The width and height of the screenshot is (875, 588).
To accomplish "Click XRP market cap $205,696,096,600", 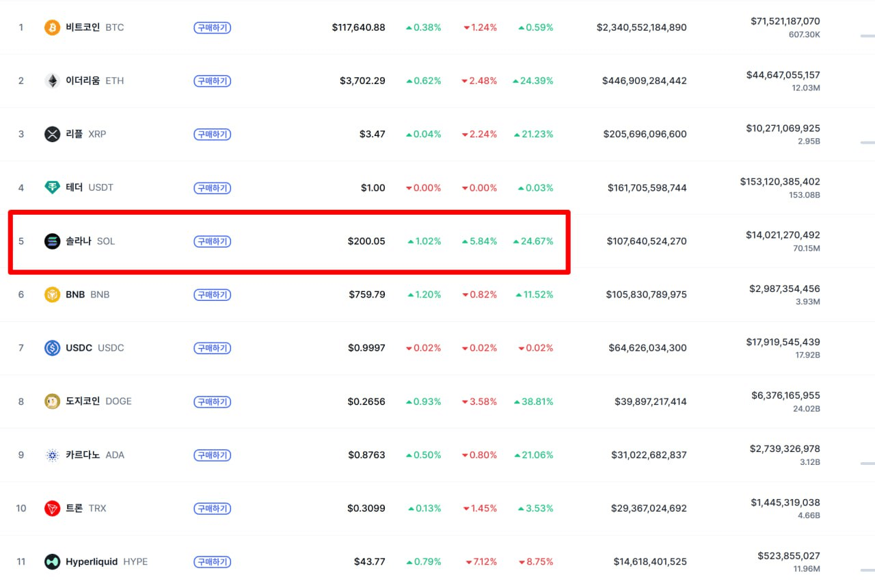I will pyautogui.click(x=645, y=134).
